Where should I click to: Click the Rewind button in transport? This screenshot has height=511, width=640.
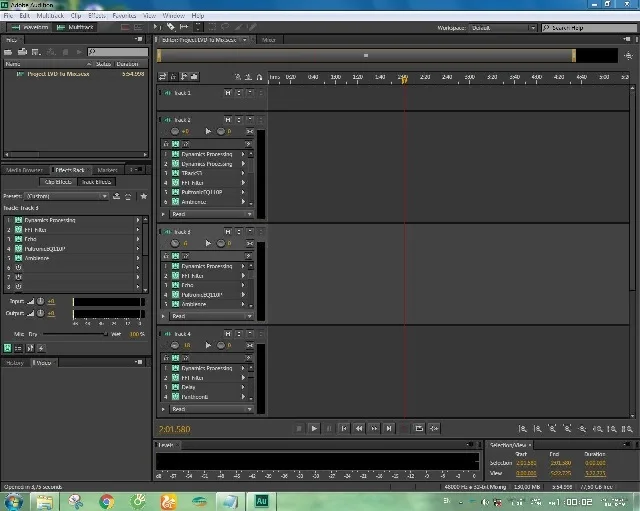[359, 429]
